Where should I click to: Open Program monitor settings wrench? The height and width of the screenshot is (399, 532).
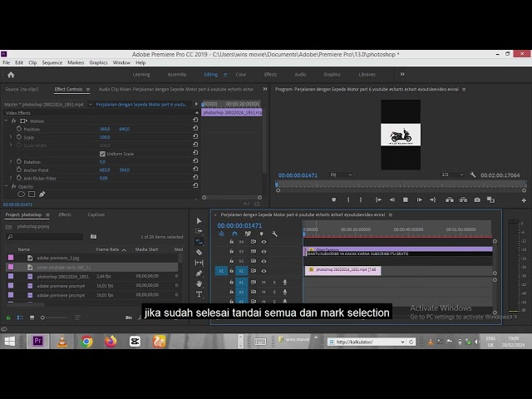(x=473, y=175)
